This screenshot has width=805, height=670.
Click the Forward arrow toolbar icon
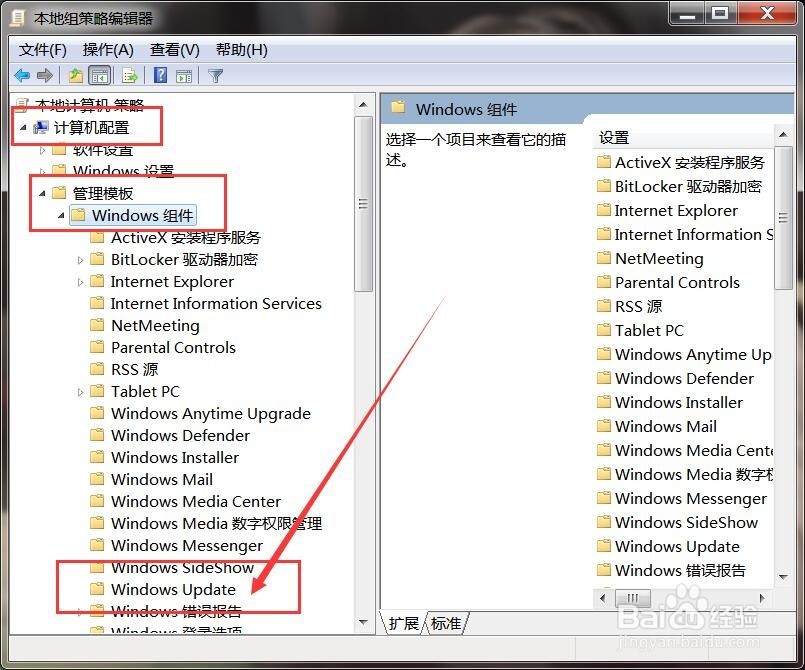point(45,76)
